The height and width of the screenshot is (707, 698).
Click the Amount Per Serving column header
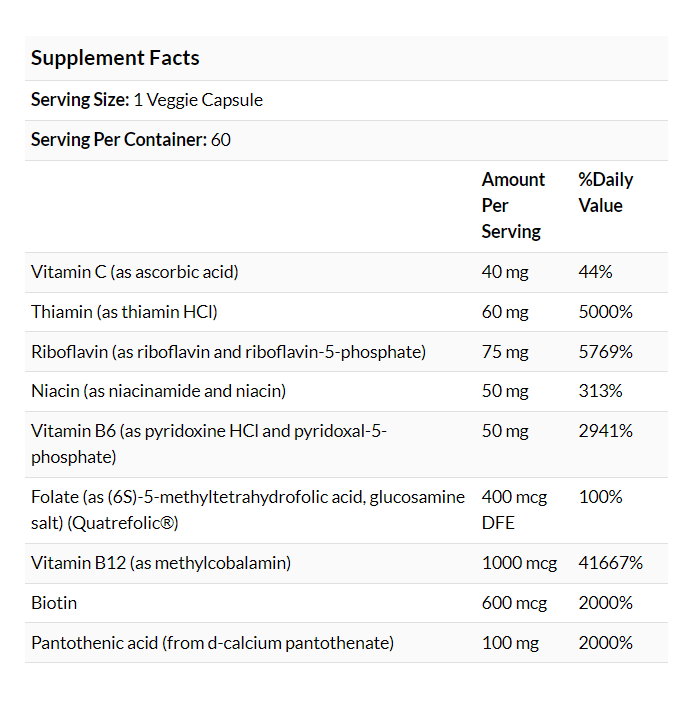pos(513,205)
